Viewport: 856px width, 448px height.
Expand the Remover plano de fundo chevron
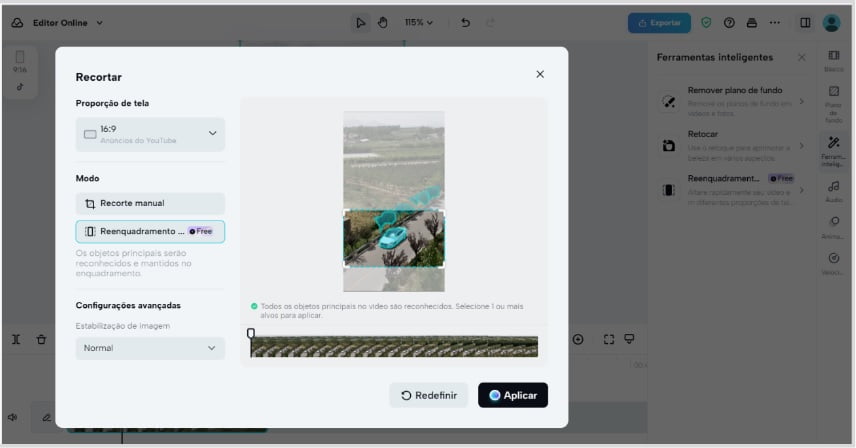tap(801, 101)
